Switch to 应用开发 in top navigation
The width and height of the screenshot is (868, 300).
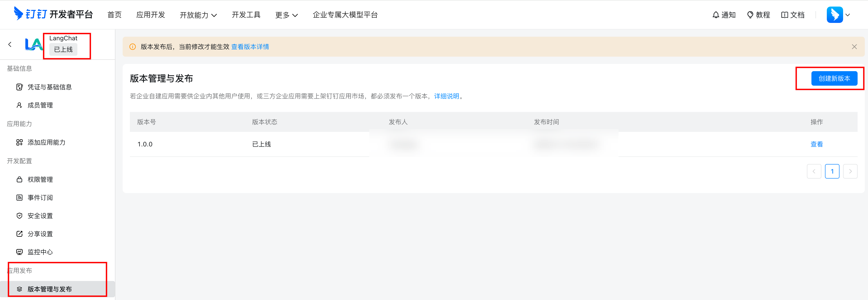(x=151, y=15)
